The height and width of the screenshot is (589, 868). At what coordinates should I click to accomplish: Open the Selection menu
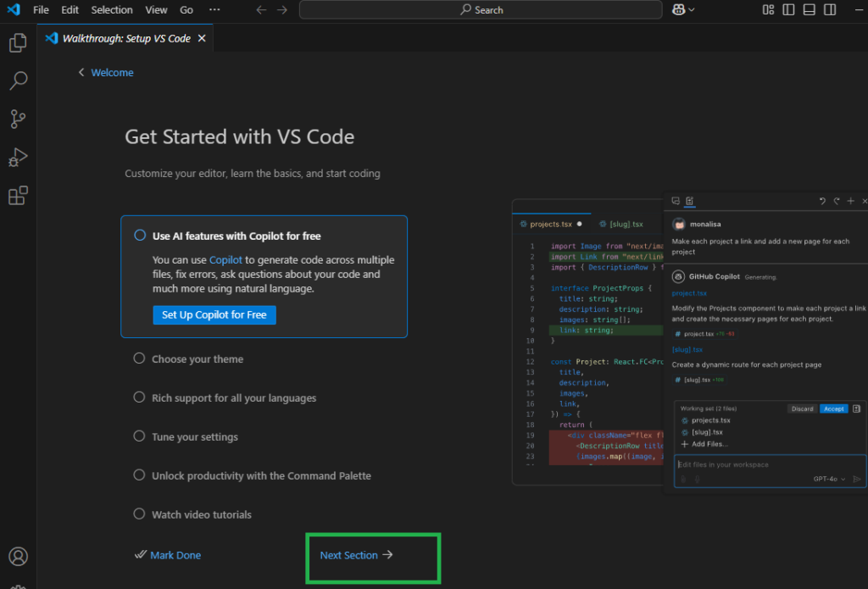coord(112,10)
